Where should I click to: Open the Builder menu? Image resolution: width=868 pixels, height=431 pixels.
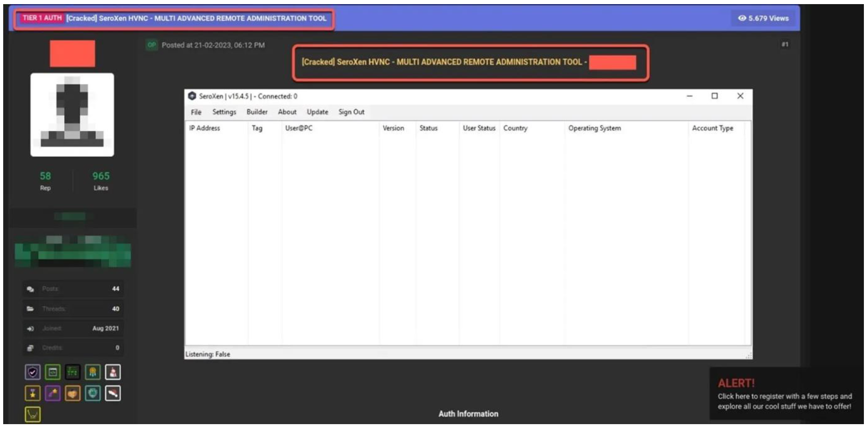(257, 112)
